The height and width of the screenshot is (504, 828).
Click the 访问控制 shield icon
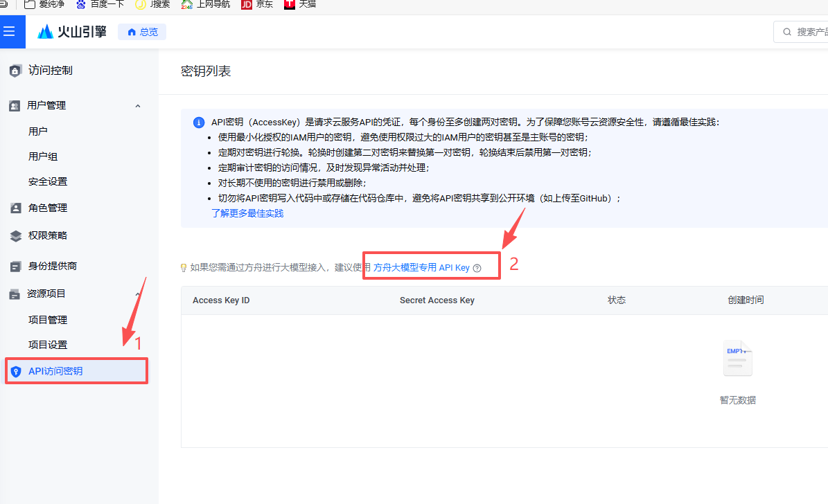pyautogui.click(x=15, y=71)
